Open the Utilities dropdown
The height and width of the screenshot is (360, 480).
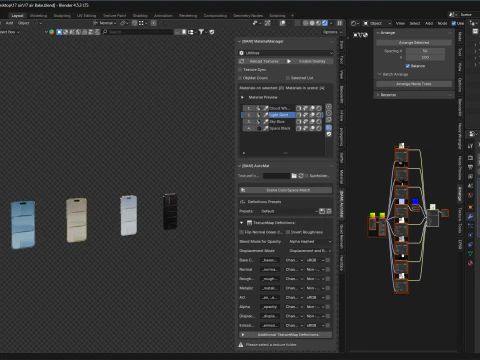pyautogui.click(x=286, y=53)
